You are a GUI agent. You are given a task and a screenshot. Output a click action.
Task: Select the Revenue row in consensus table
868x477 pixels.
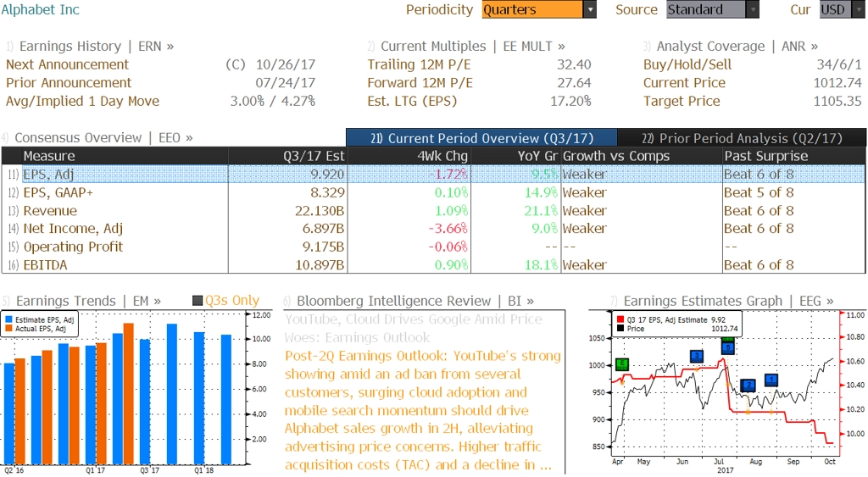50,211
